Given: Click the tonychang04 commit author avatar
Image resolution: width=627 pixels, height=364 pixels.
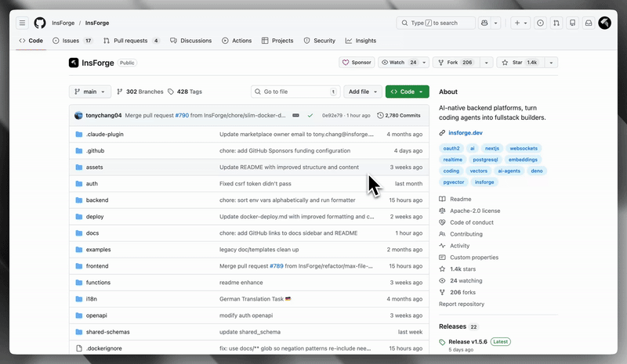Looking at the screenshot, I should click(x=78, y=115).
